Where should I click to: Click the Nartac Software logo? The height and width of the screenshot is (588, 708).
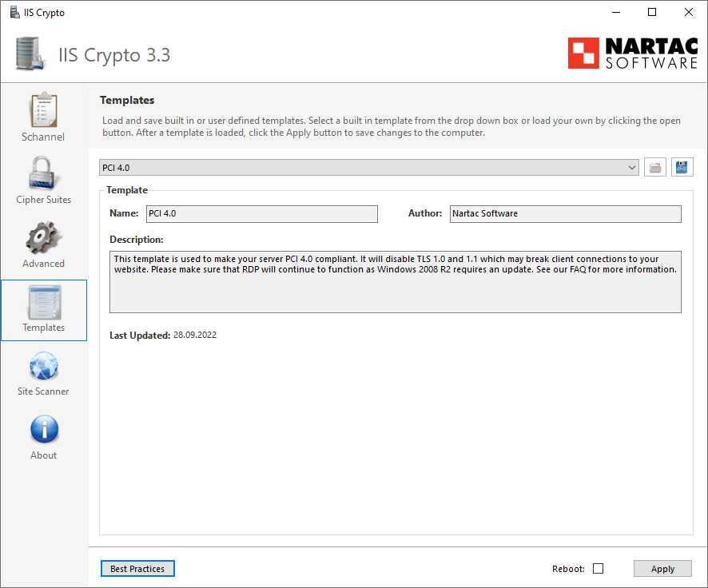coord(633,54)
